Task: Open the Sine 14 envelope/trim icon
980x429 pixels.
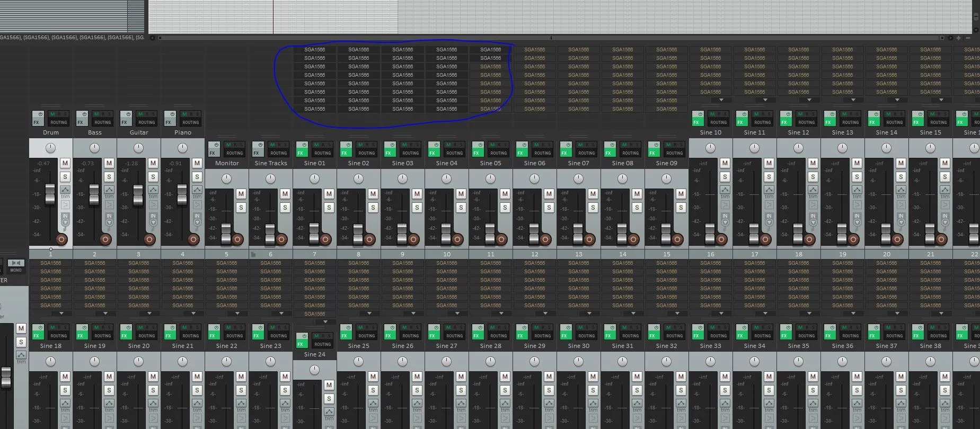Action: pos(901,190)
